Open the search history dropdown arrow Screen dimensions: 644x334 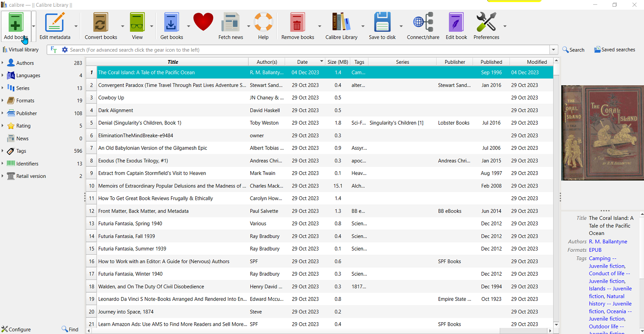pyautogui.click(x=553, y=50)
